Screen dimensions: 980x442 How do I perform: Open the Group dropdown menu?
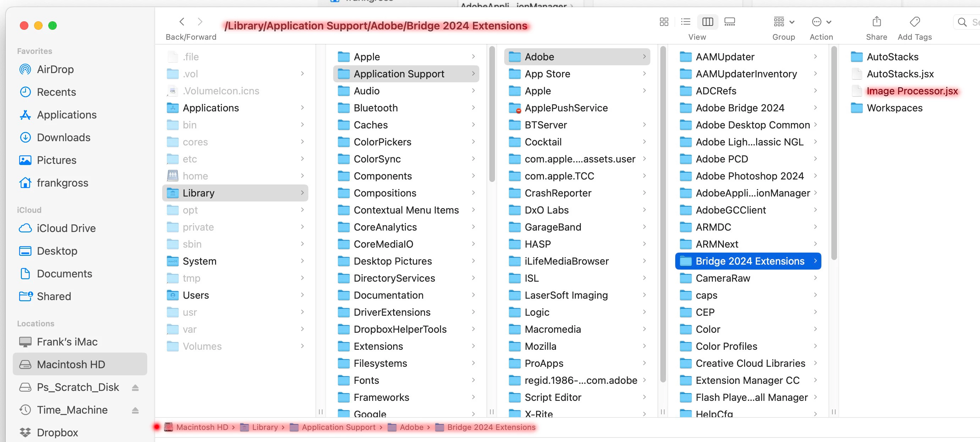(x=783, y=22)
